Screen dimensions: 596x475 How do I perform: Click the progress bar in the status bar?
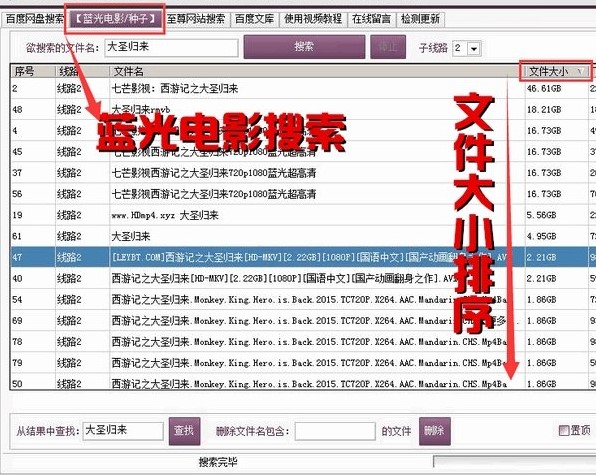[515, 462]
